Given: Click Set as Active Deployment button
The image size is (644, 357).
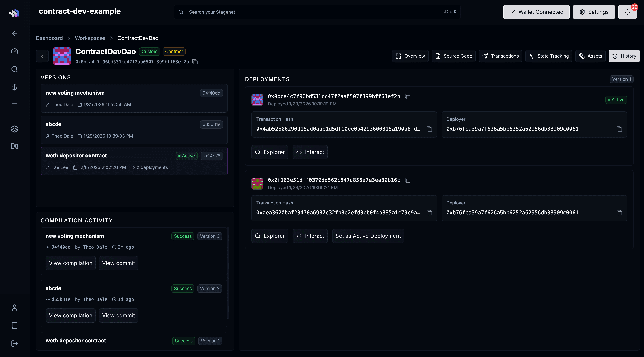Looking at the screenshot, I should click(x=368, y=236).
